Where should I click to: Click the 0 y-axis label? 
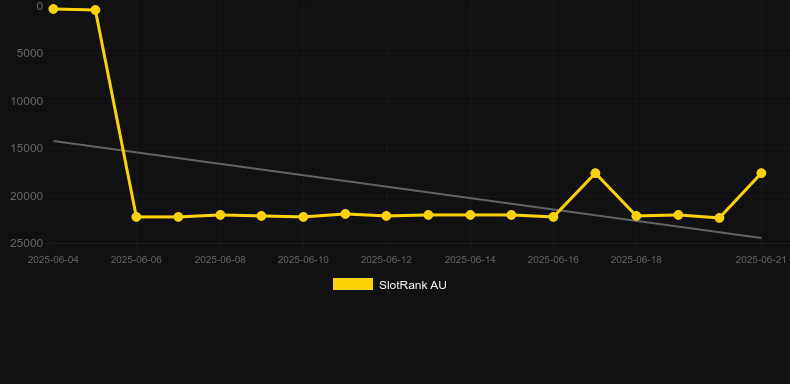coord(40,6)
